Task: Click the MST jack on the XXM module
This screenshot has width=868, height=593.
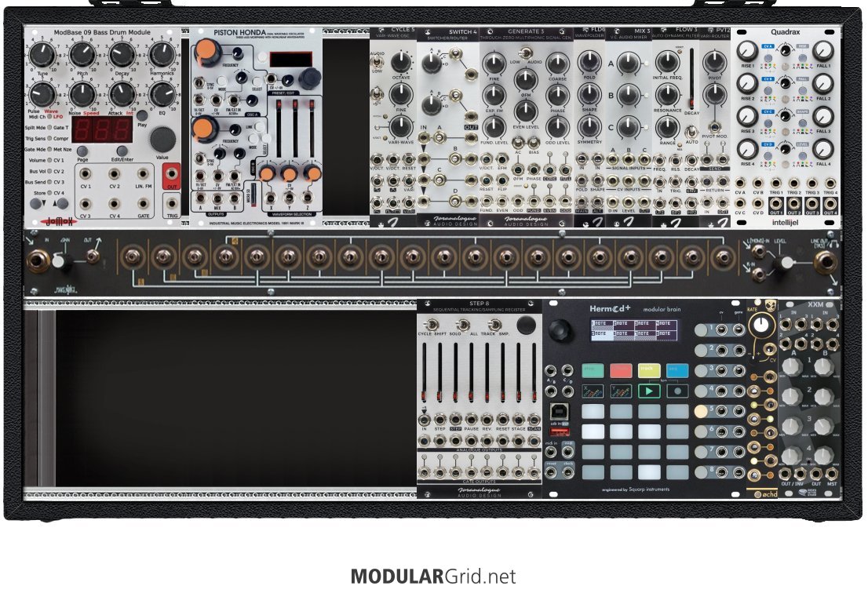Action: click(x=832, y=474)
